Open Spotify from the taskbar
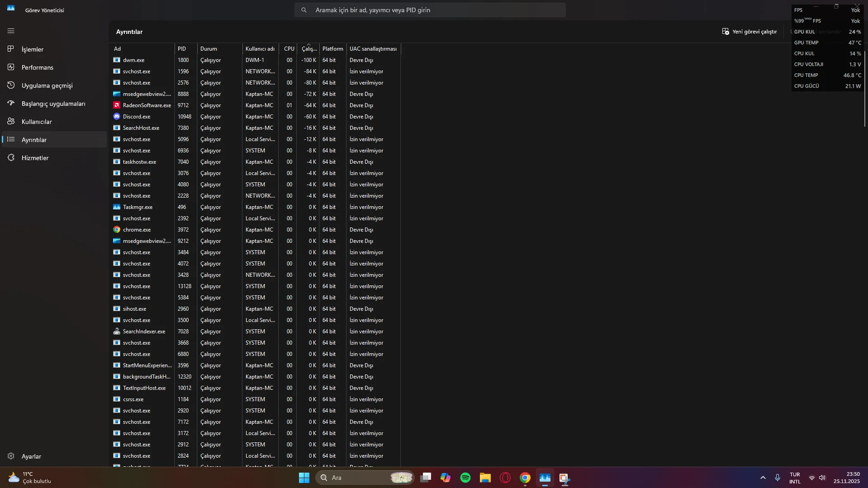 pos(465,478)
